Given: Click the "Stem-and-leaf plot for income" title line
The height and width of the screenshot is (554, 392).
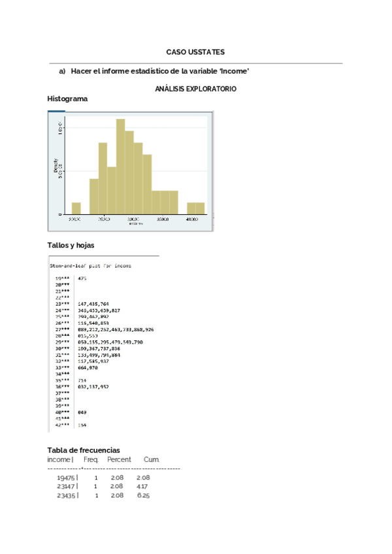Looking at the screenshot, I should pos(90,266).
